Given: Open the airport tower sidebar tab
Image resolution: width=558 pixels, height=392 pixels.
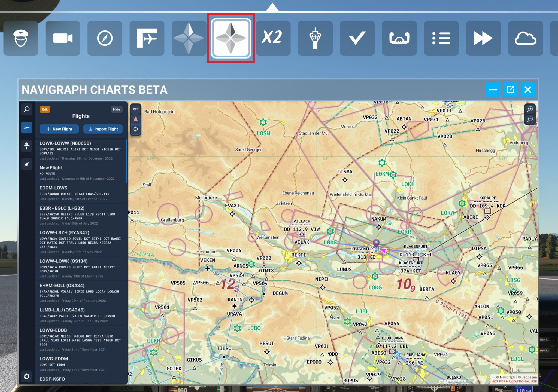Looking at the screenshot, I should click(27, 146).
